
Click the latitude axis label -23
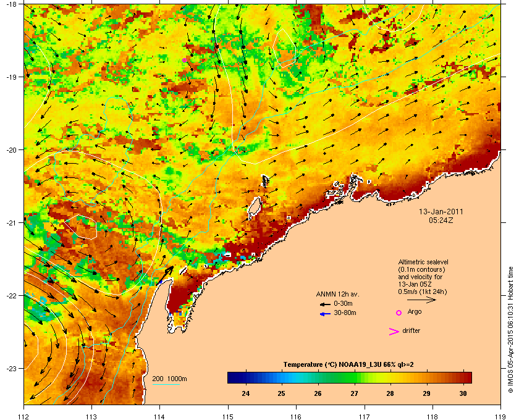(12, 368)
